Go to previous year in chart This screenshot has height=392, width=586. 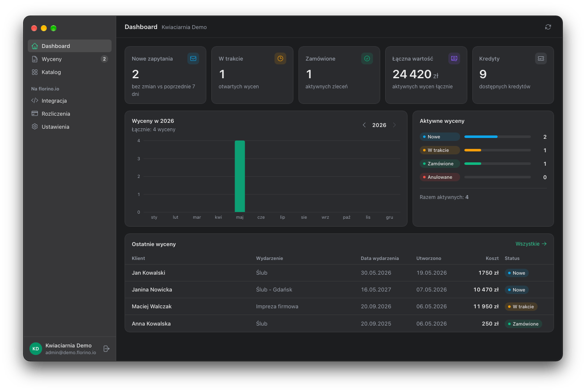(364, 125)
